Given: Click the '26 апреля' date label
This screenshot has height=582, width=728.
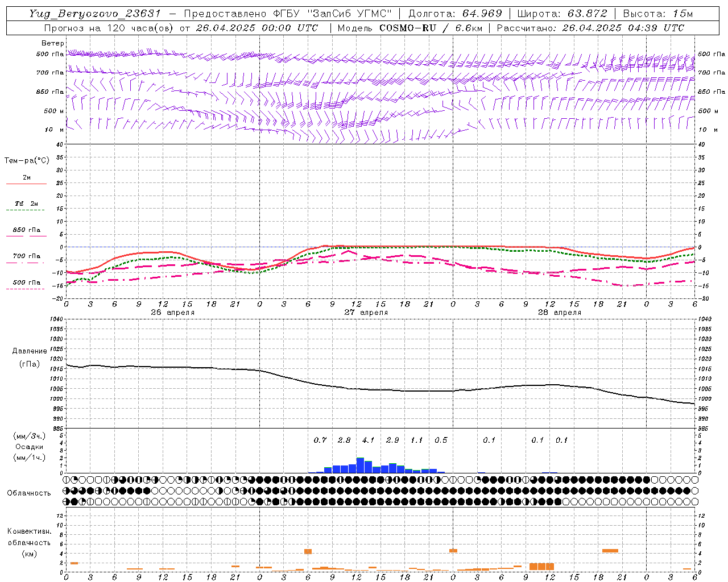Looking at the screenshot, I should [173, 313].
